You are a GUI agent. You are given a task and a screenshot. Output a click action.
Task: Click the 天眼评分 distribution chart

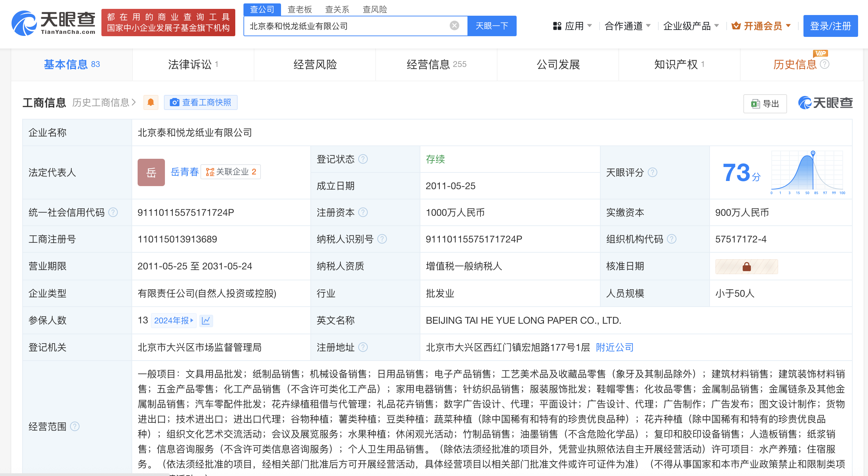point(807,172)
